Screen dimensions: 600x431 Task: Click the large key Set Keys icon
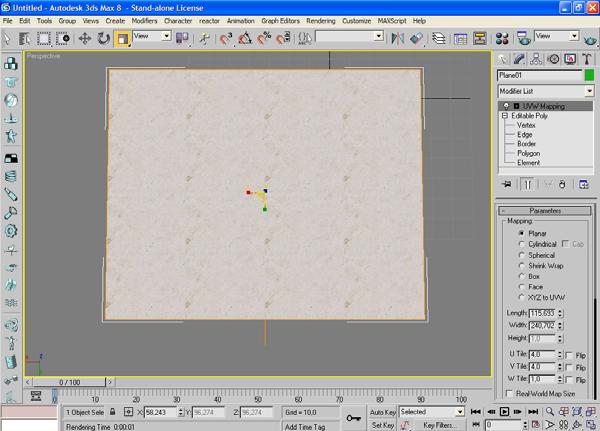pos(354,418)
